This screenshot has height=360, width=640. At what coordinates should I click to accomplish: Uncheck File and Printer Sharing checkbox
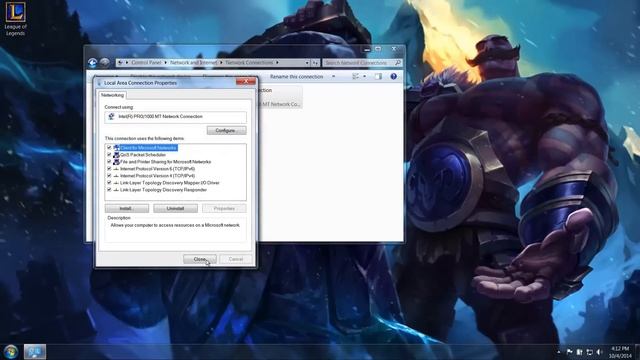[x=109, y=162]
